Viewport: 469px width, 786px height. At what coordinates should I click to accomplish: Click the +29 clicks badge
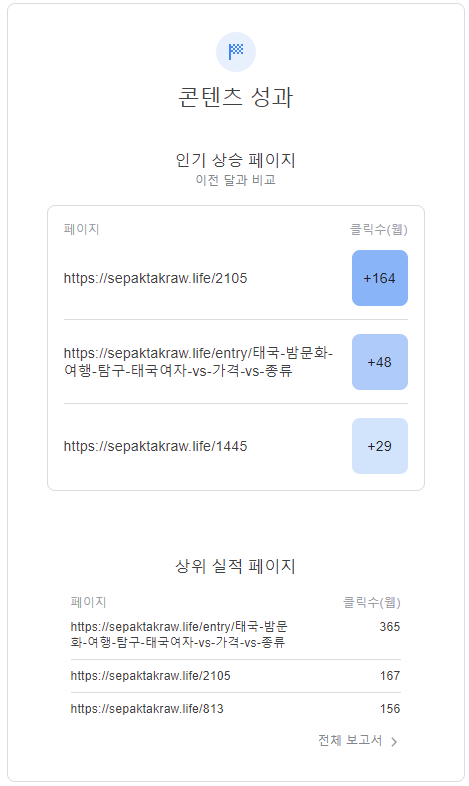click(380, 446)
